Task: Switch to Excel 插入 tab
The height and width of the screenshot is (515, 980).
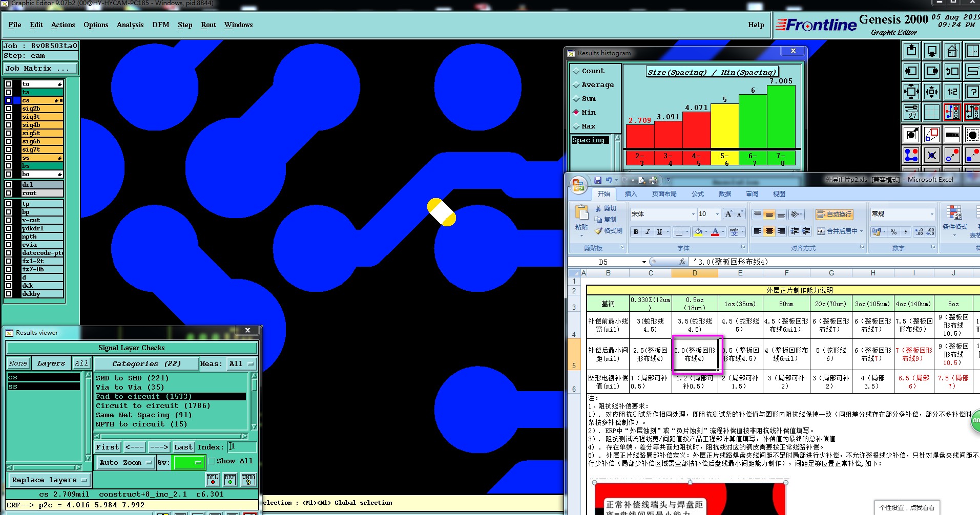Action: (x=631, y=194)
